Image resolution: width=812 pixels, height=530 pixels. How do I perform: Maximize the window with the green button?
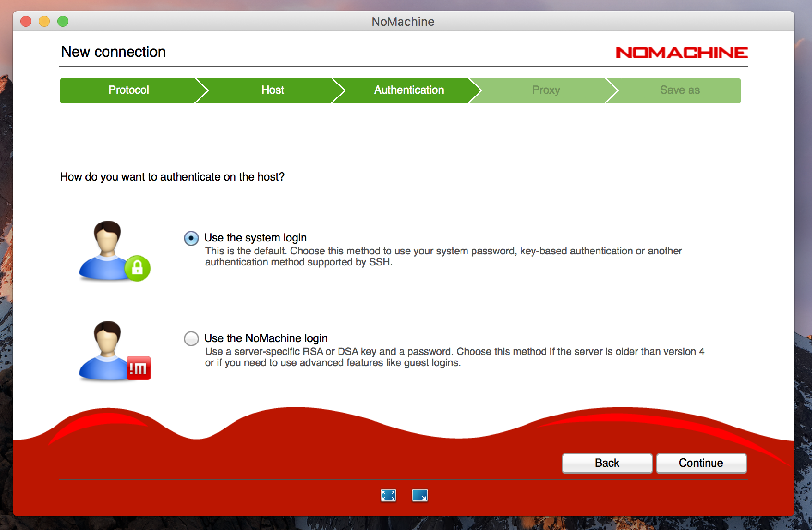point(63,21)
